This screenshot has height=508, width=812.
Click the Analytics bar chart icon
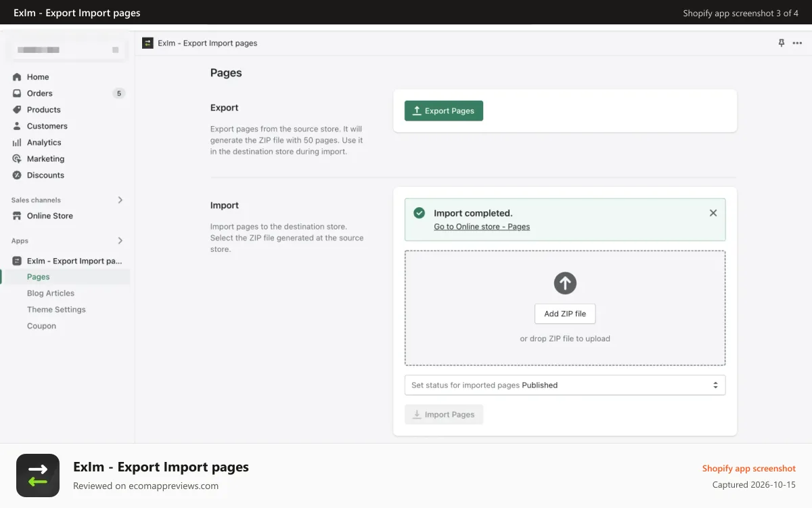pyautogui.click(x=17, y=142)
